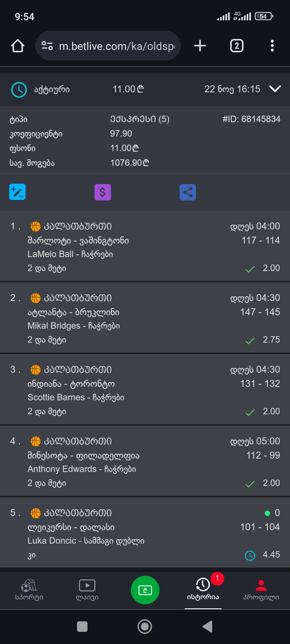Open the green center betslip button
The width and height of the screenshot is (290, 644).
pos(145,590)
